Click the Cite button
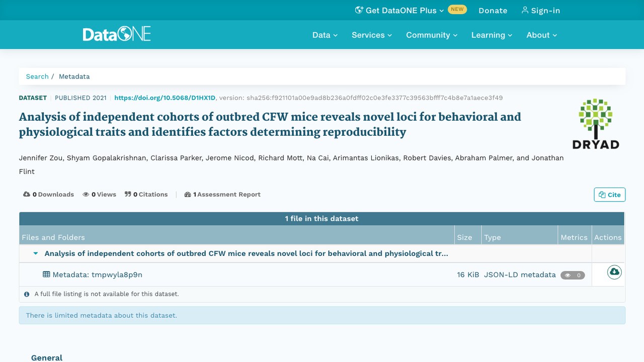 click(x=610, y=195)
